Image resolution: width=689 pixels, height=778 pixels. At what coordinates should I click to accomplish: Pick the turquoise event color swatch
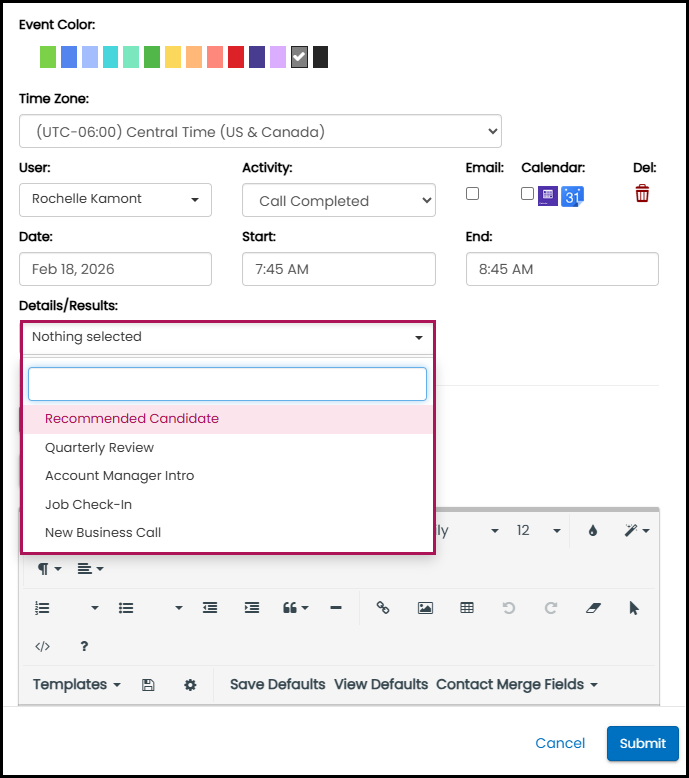pyautogui.click(x=110, y=57)
